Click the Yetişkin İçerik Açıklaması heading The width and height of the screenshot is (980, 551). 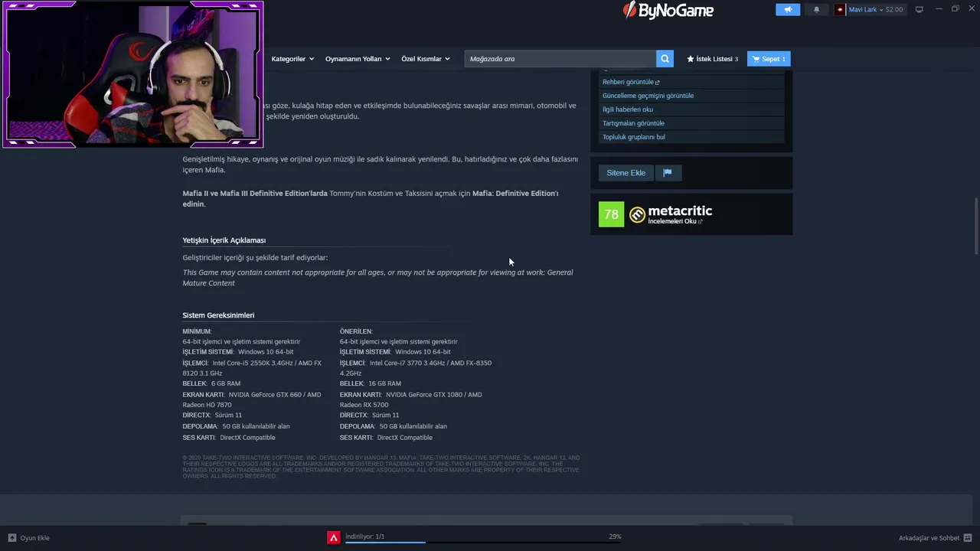tap(224, 240)
